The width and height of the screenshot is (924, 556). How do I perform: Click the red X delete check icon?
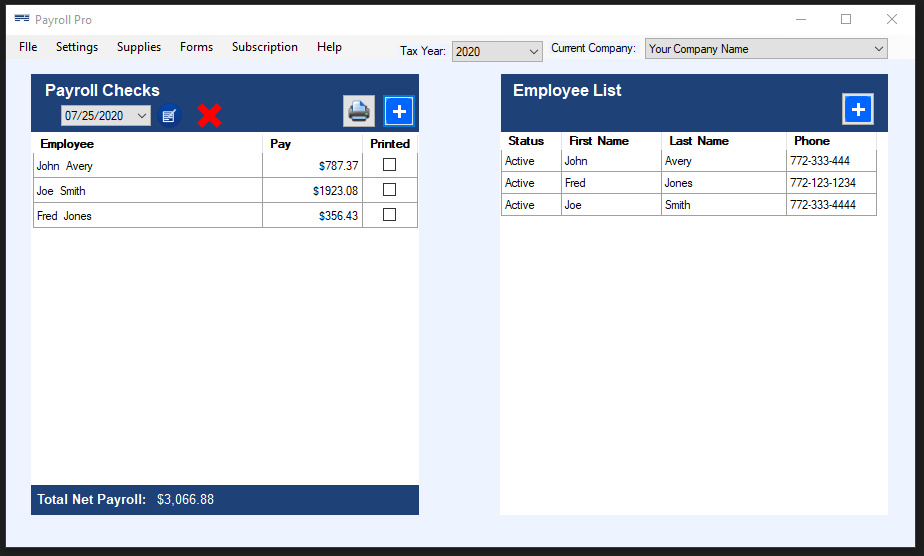(209, 116)
